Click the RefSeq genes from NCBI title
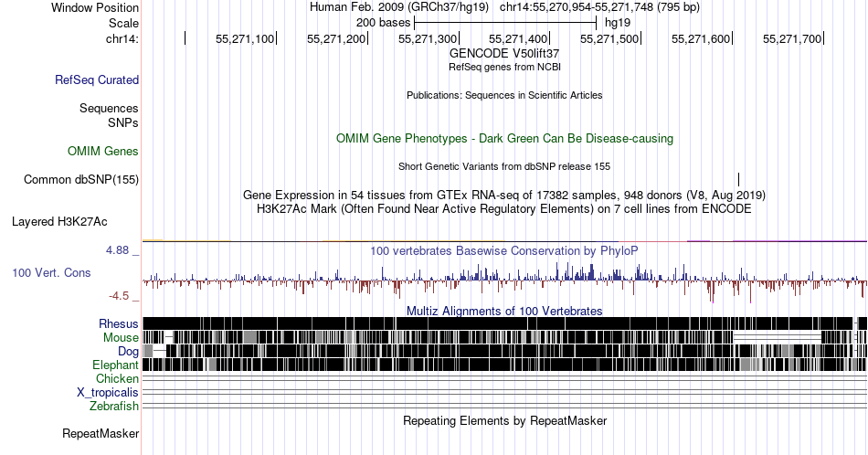Image resolution: width=868 pixels, height=455 pixels. click(504, 67)
